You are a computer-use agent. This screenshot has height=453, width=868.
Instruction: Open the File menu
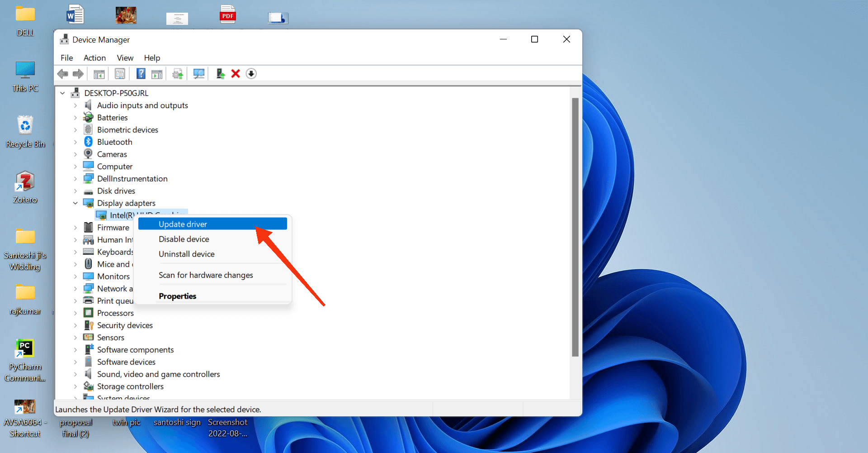(67, 58)
